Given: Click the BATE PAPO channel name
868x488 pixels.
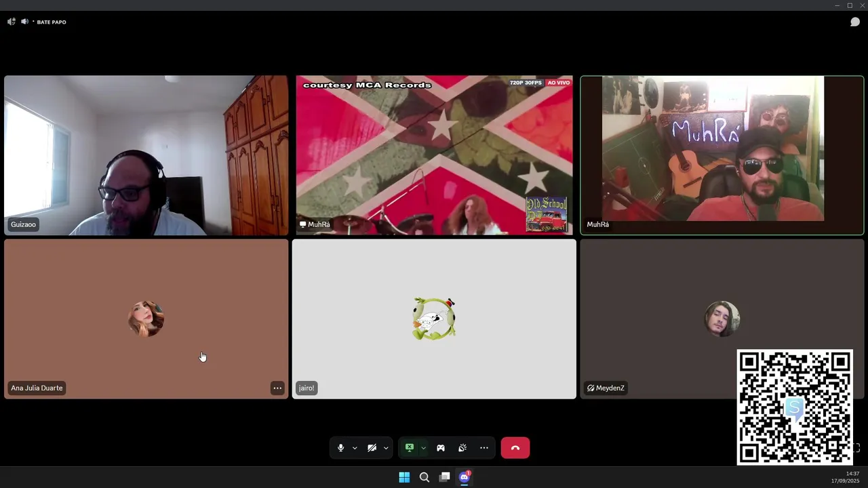Looking at the screenshot, I should click(x=52, y=22).
